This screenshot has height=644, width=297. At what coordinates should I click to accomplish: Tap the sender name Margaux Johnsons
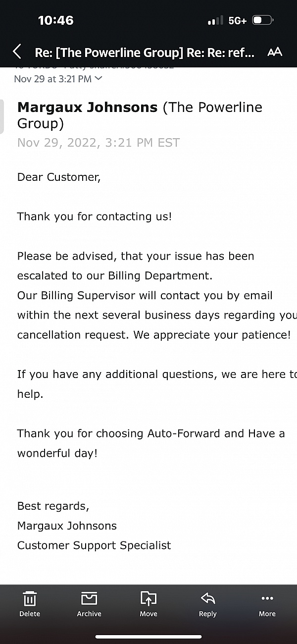click(x=87, y=107)
